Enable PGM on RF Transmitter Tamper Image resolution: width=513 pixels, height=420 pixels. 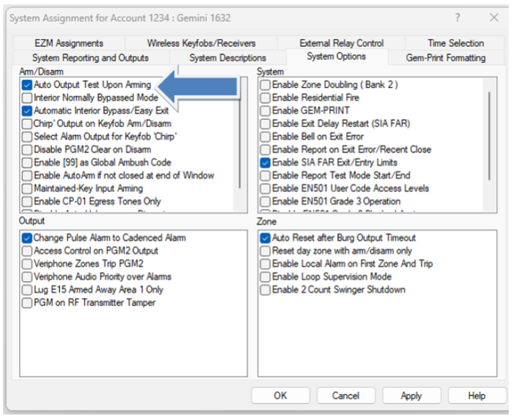coord(27,303)
